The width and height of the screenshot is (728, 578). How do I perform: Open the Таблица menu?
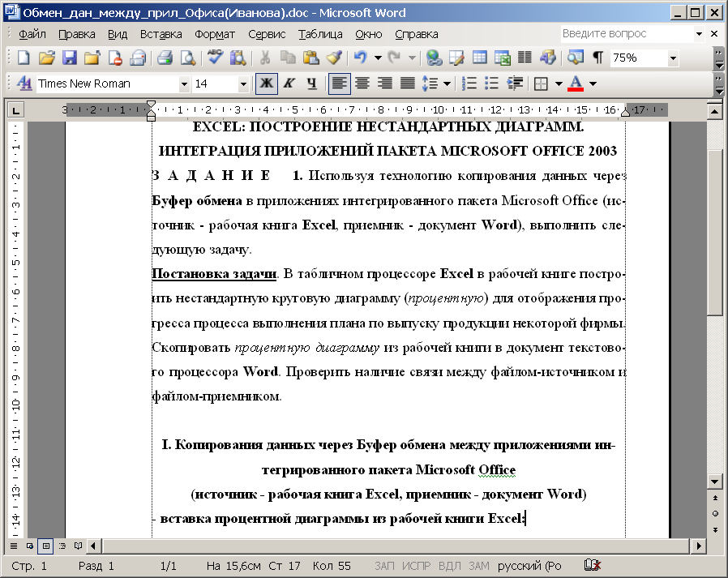(320, 34)
